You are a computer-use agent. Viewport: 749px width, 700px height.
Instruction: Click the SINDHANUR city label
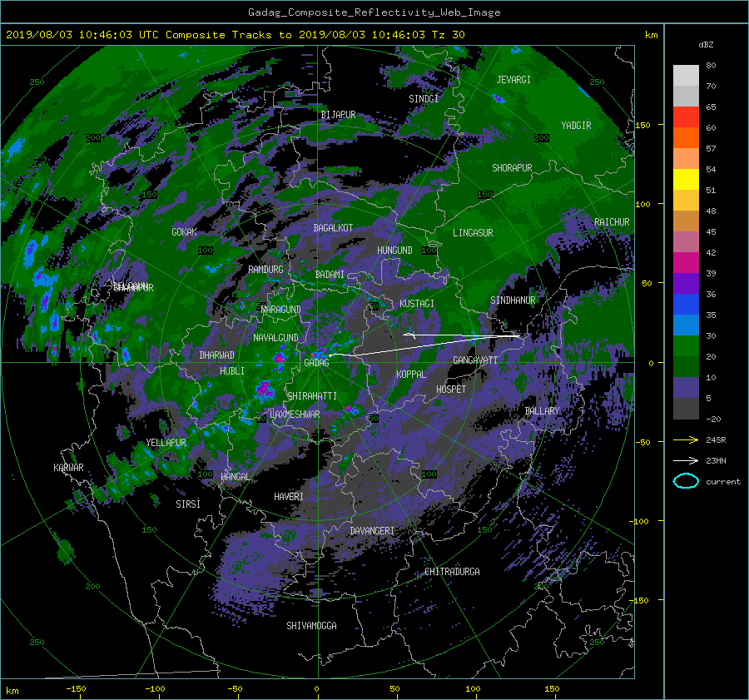(513, 300)
